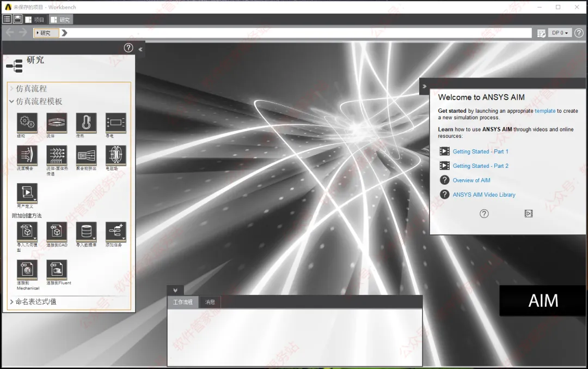Launch the 导电 (electric conduction) template
588x369 pixels.
(x=116, y=123)
